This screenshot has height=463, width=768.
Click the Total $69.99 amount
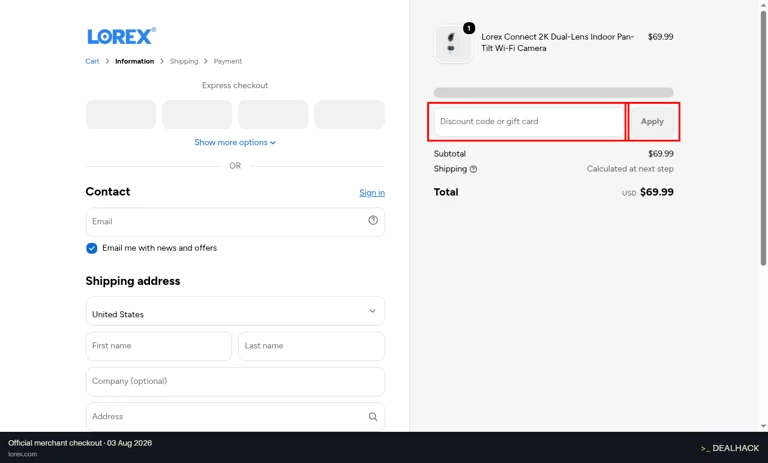[x=657, y=192]
